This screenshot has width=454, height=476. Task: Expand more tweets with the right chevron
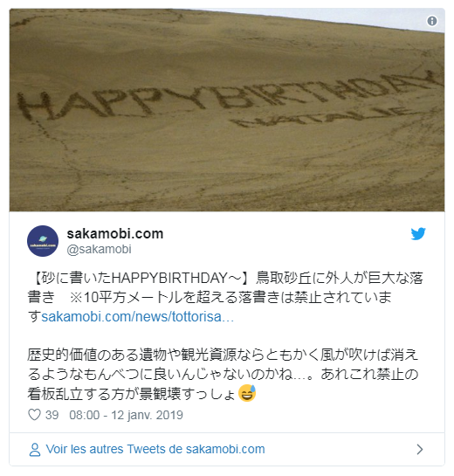point(420,449)
